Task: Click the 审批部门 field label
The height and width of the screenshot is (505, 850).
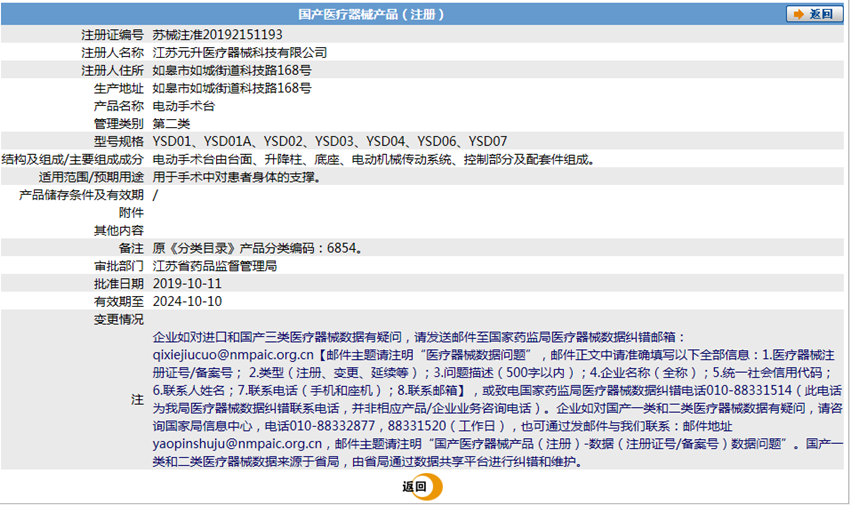Action: (119, 266)
